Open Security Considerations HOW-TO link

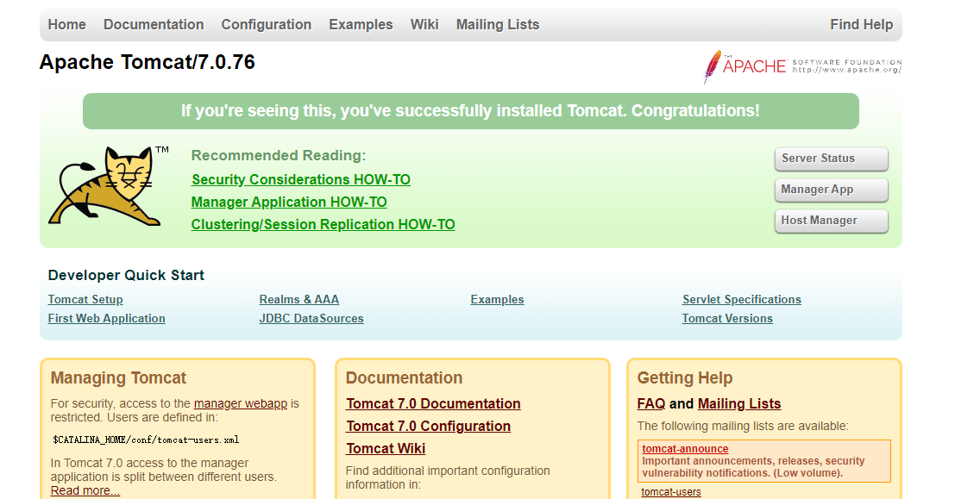point(300,180)
